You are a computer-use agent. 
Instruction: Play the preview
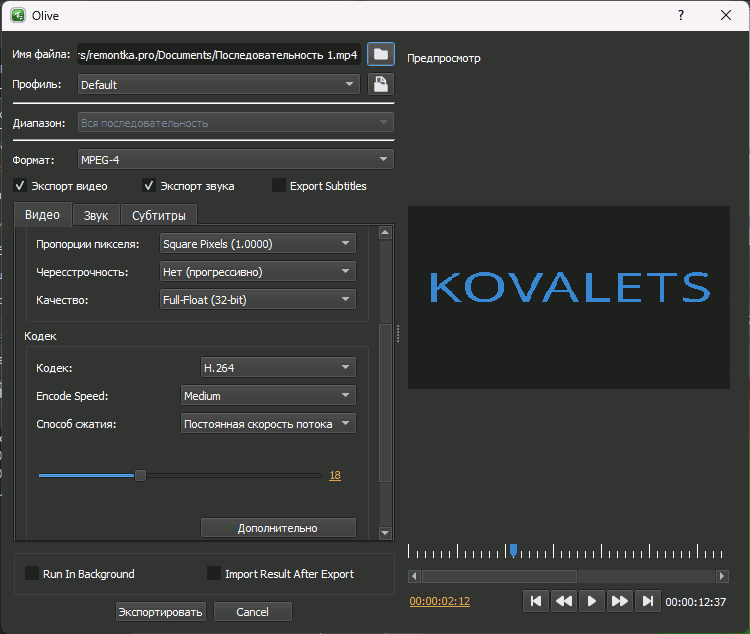[592, 601]
